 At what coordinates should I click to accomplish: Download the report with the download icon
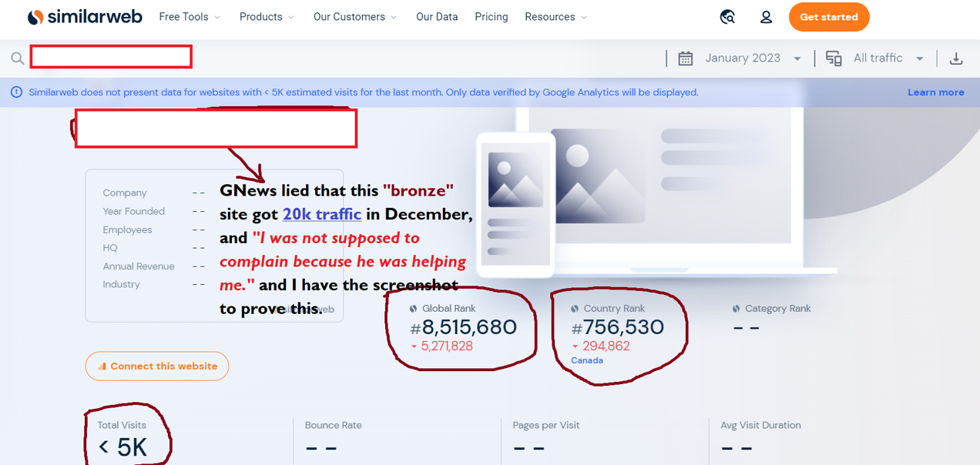tap(956, 59)
